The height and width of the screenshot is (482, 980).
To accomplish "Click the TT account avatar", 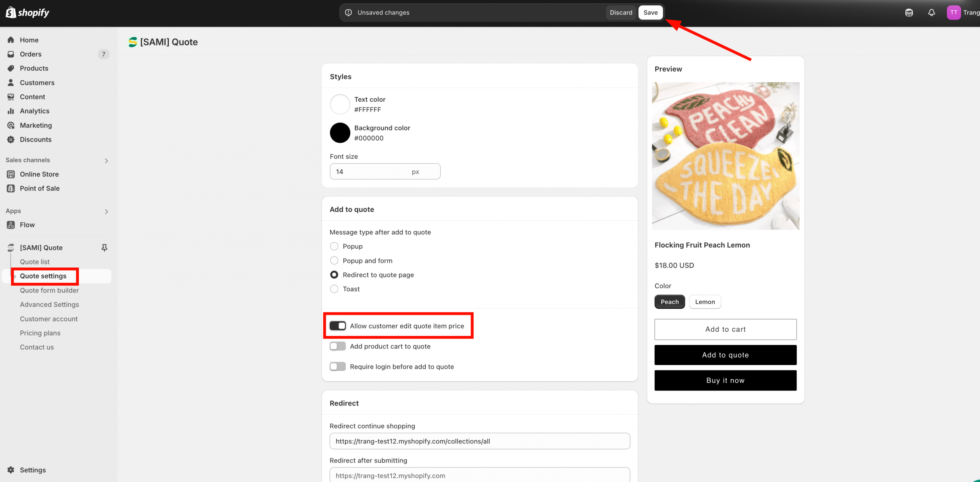I will [953, 13].
